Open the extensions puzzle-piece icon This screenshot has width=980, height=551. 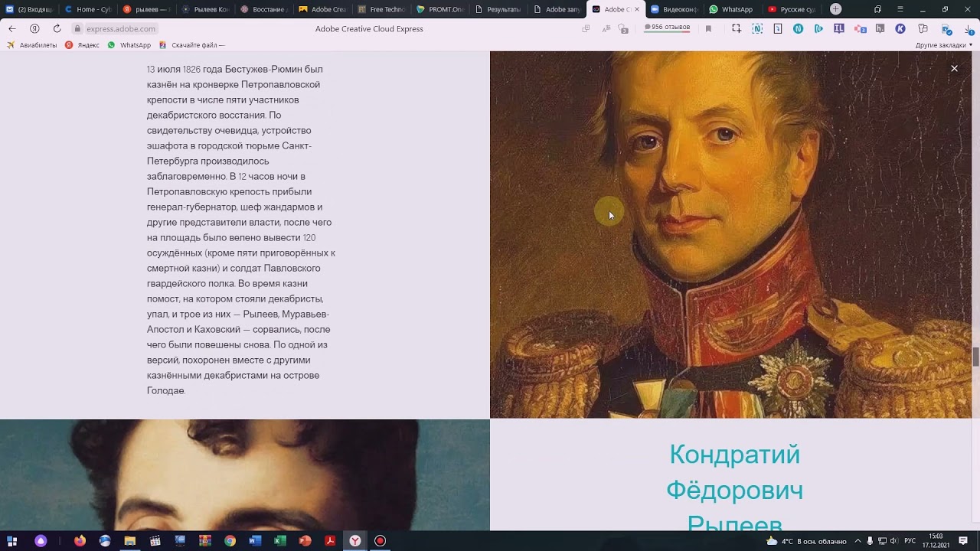923,28
